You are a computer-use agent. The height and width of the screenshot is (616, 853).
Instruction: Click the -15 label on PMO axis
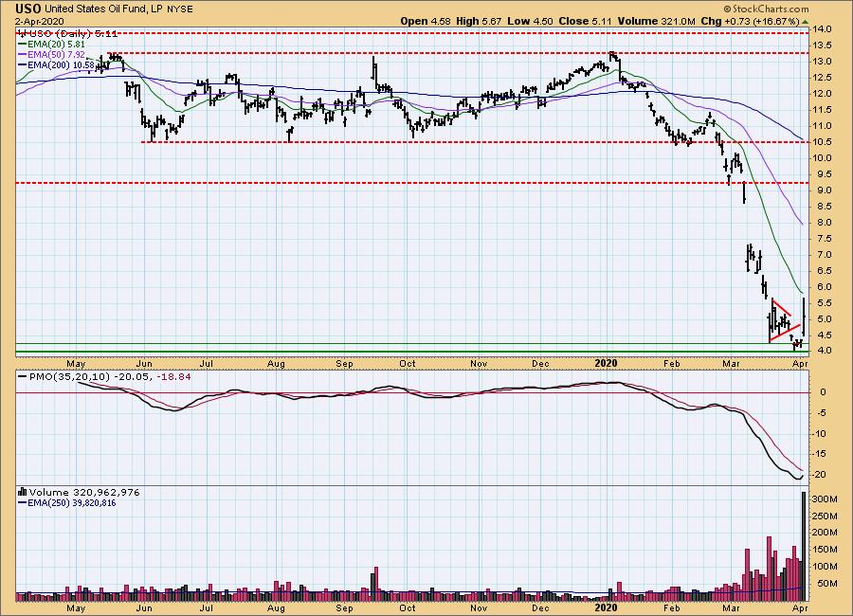[x=821, y=454]
